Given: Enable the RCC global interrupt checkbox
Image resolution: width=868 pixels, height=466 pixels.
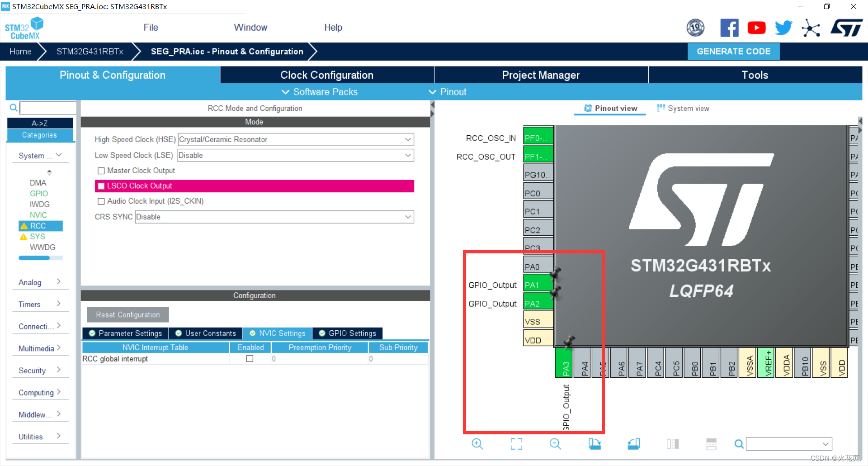Looking at the screenshot, I should pyautogui.click(x=250, y=359).
